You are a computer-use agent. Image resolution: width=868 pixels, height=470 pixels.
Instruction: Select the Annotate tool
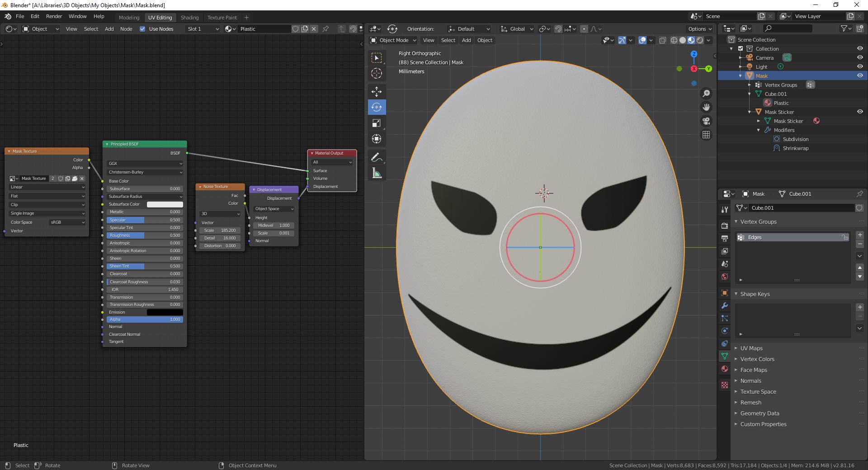377,158
